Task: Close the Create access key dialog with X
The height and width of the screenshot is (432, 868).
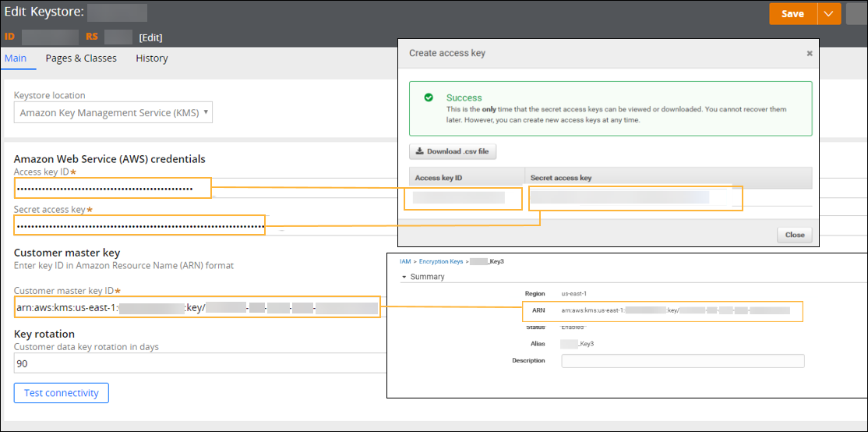Action: click(810, 53)
